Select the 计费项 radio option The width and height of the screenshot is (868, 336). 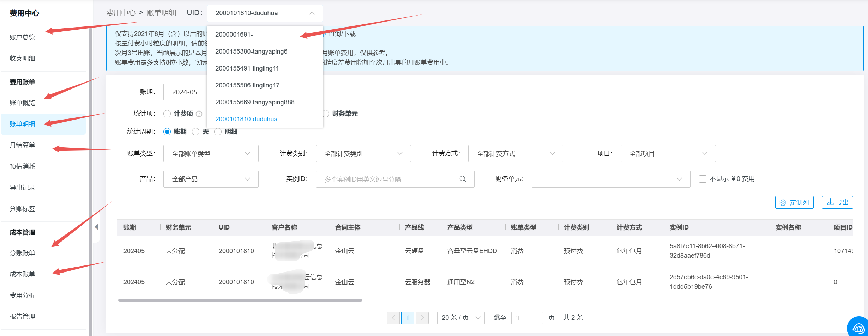coord(167,114)
